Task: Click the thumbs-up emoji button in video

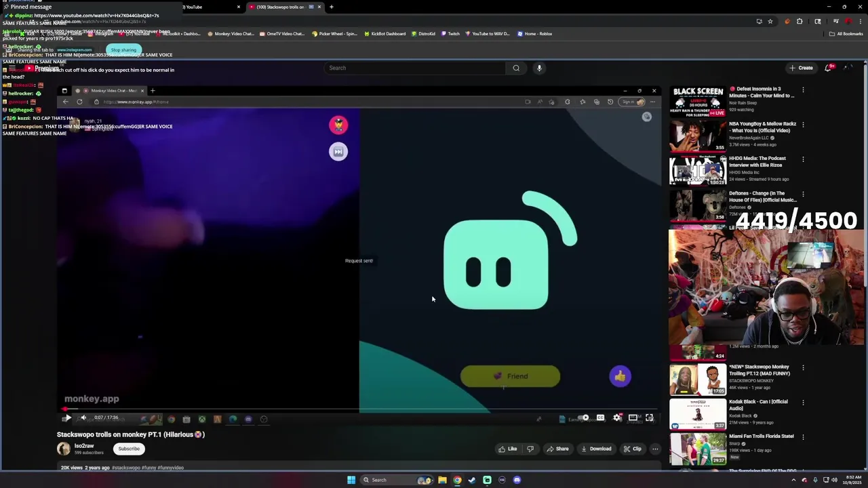Action: point(620,376)
